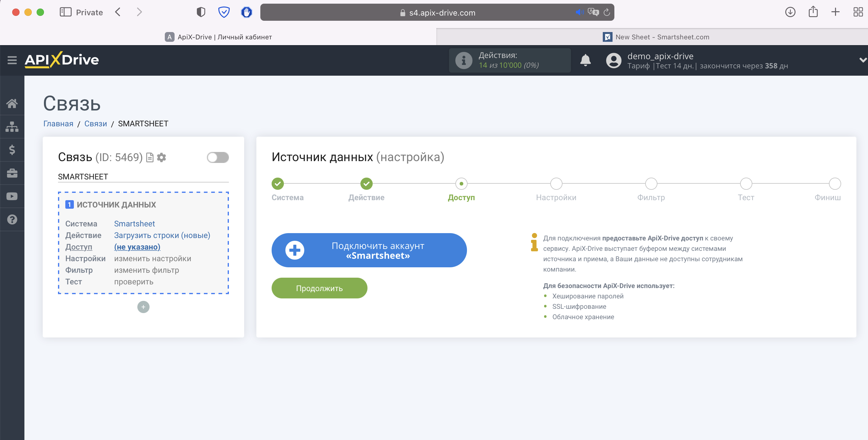Open the dollar billing sidebar icon
The height and width of the screenshot is (440, 868).
tap(12, 150)
